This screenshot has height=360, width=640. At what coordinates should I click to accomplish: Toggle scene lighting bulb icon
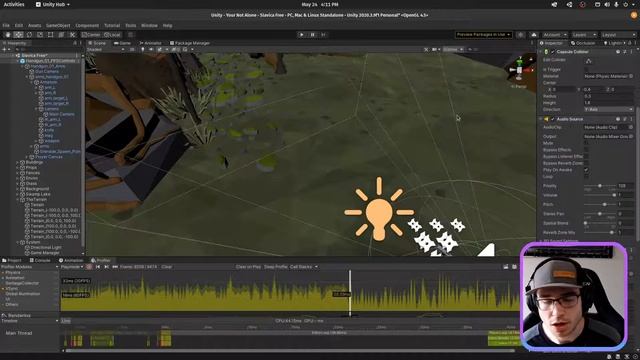[x=142, y=49]
